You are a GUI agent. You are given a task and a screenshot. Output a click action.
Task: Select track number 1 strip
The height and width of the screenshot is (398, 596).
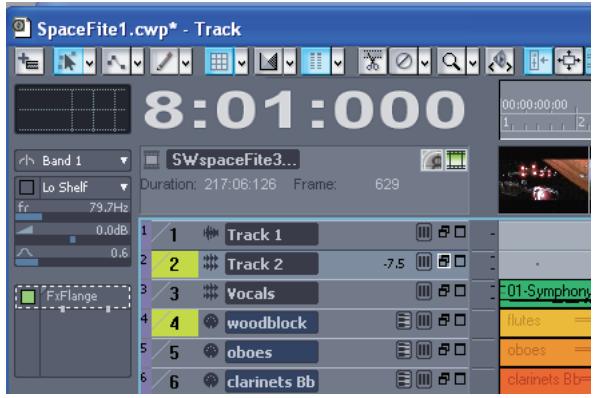174,235
